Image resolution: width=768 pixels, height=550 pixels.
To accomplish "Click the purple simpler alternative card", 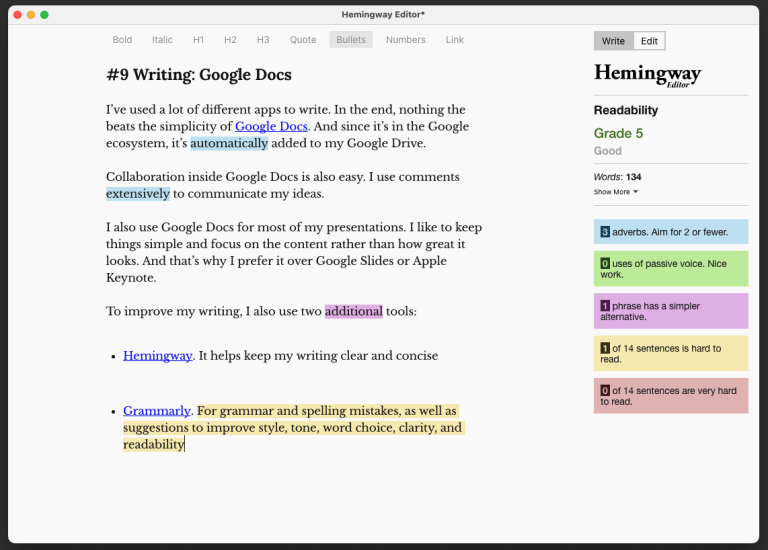I will 671,311.
